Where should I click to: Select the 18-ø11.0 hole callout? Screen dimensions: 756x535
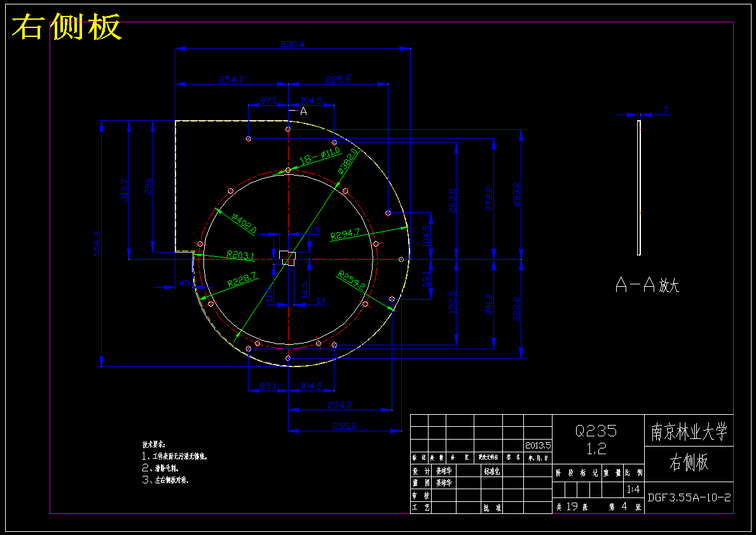point(320,157)
